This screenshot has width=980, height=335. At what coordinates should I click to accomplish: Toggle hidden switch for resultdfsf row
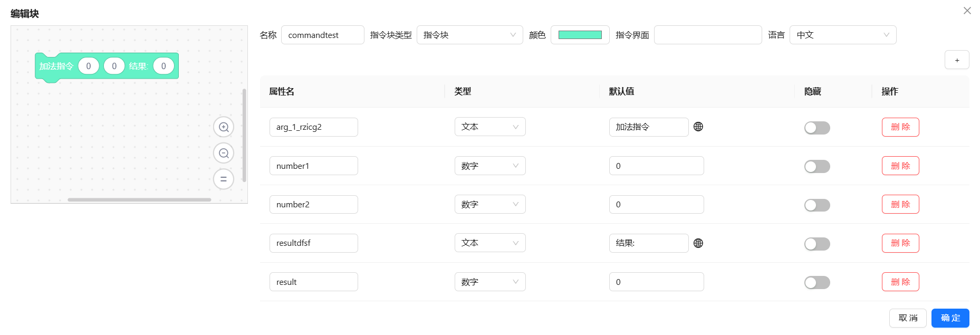tap(817, 244)
